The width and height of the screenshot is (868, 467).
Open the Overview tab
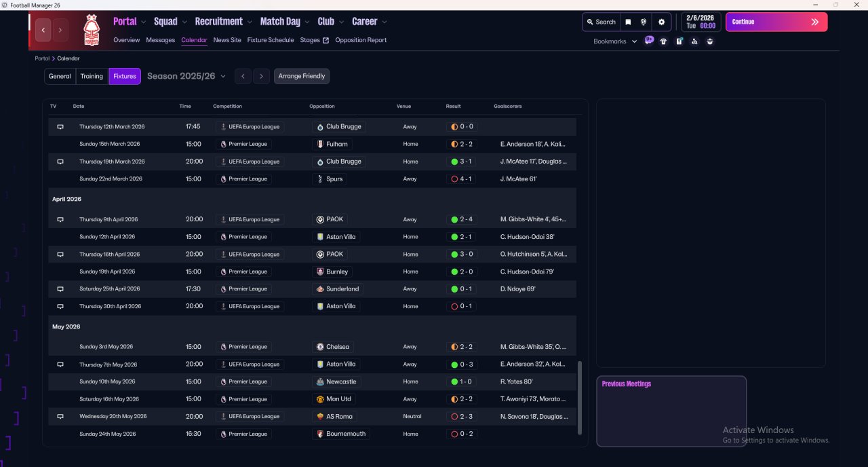click(126, 40)
